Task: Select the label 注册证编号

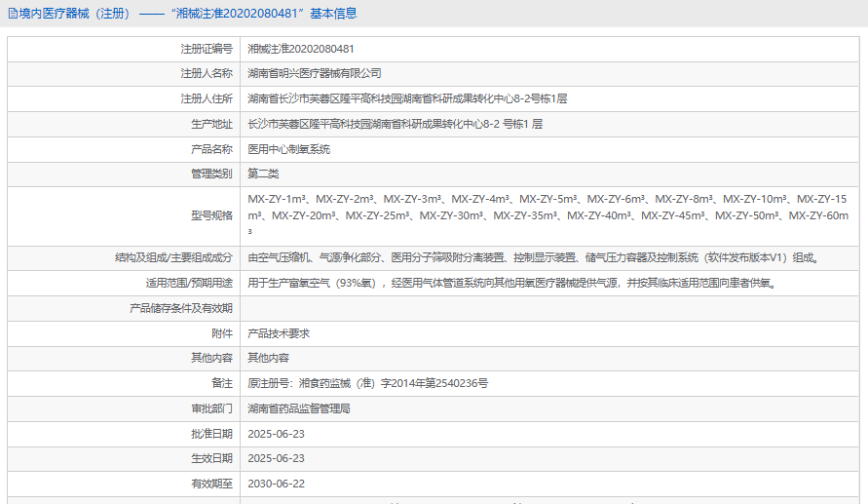Action: click(x=207, y=49)
